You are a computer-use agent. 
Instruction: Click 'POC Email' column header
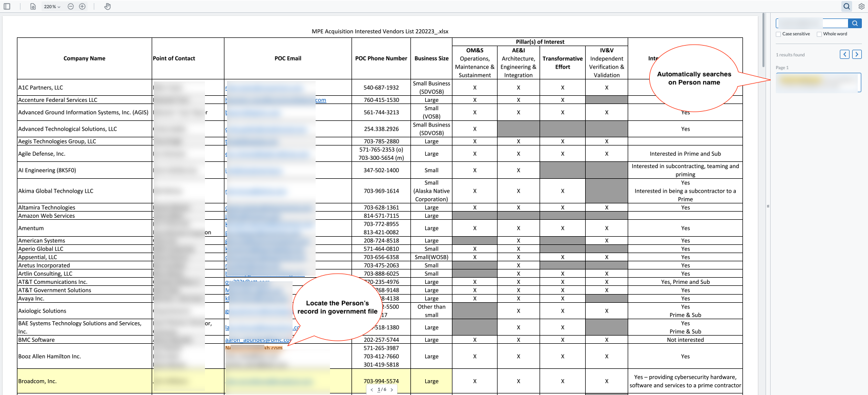tap(288, 58)
